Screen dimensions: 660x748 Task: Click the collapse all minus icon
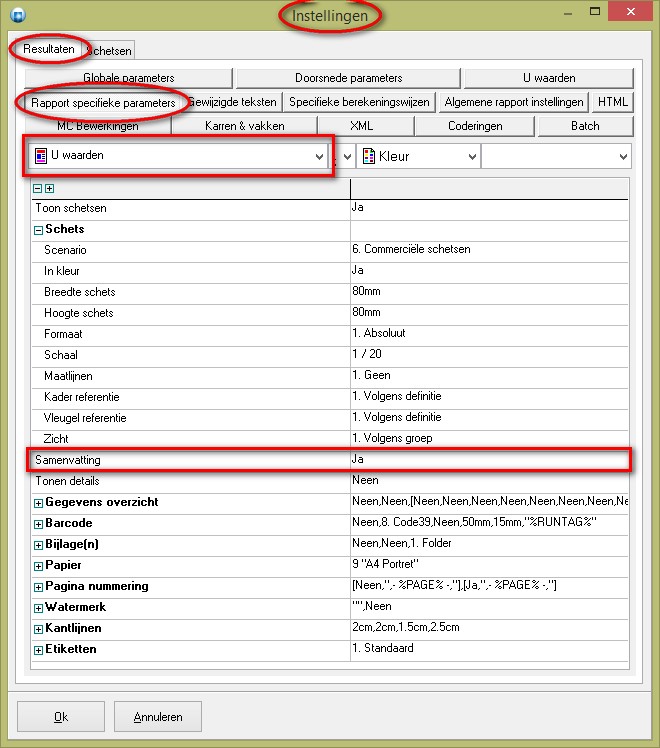tap(37, 188)
